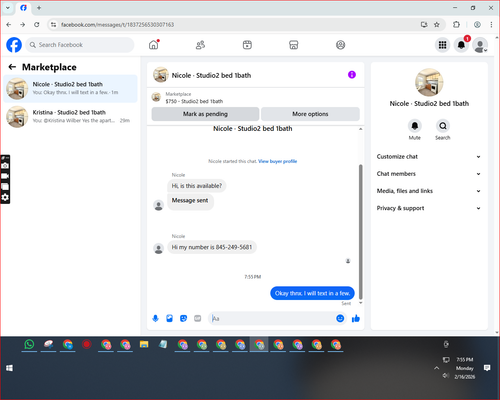The width and height of the screenshot is (500, 400).
Task: Open new browser tab with plus button
Action: [39, 8]
